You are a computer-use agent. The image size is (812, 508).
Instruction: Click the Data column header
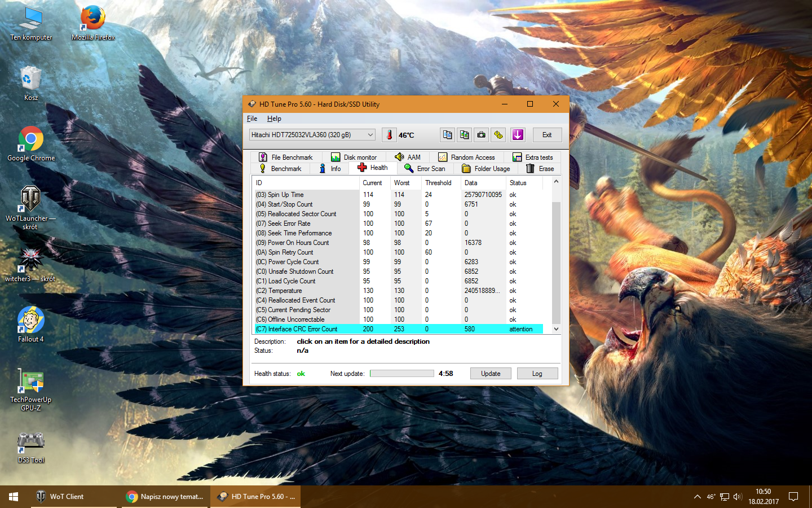point(483,183)
